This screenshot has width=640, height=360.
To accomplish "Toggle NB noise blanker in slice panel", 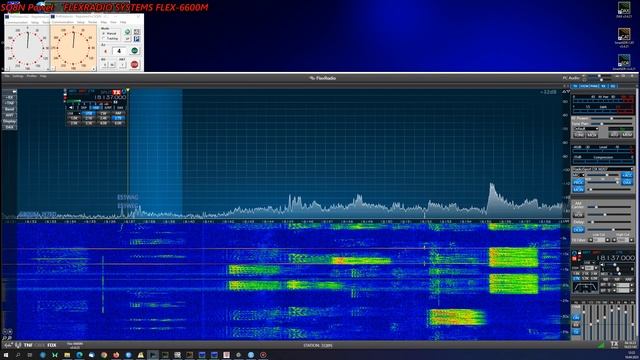I will click(605, 279).
